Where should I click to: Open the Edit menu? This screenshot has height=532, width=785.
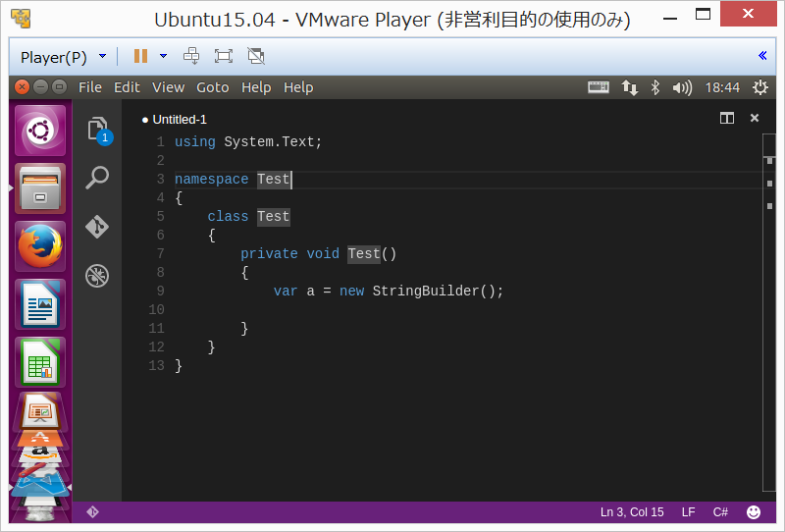tap(127, 87)
